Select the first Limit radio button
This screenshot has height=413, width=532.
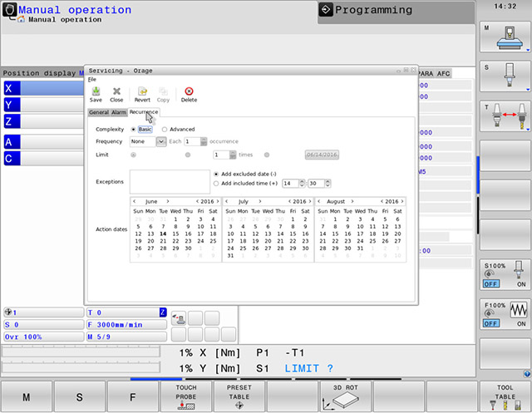coord(133,155)
